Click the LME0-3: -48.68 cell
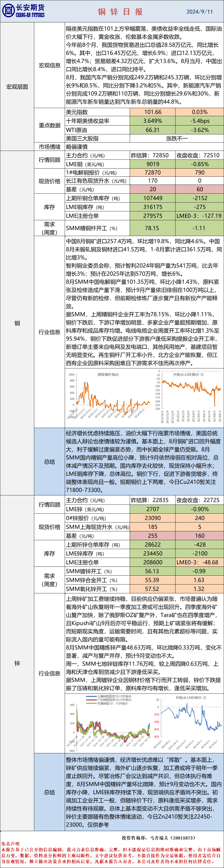224x868 pixels. (x=199, y=562)
